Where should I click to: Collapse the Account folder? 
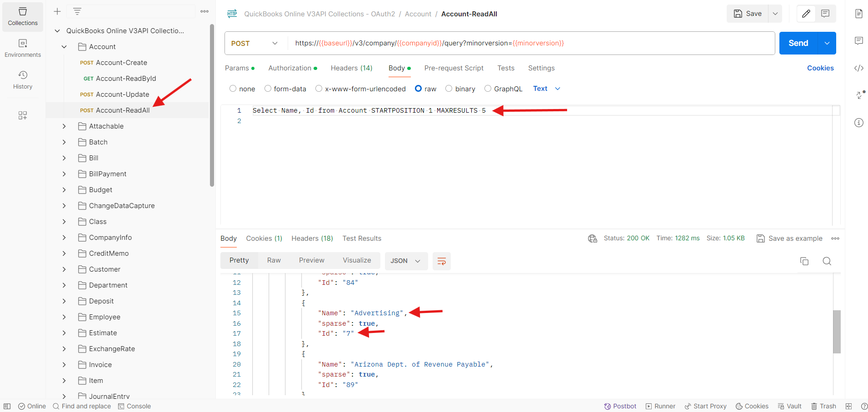pos(64,47)
